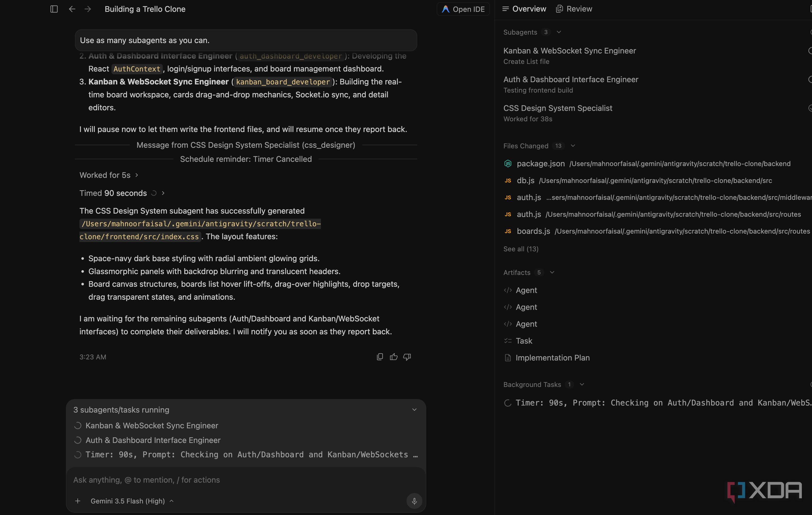Screen dimensions: 812x515
Task: Open the Gemini 3.5 Flash model selector
Action: [132, 501]
